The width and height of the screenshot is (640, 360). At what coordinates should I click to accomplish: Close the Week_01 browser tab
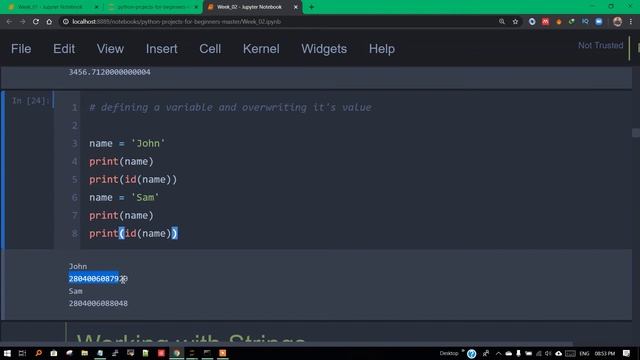(x=97, y=7)
